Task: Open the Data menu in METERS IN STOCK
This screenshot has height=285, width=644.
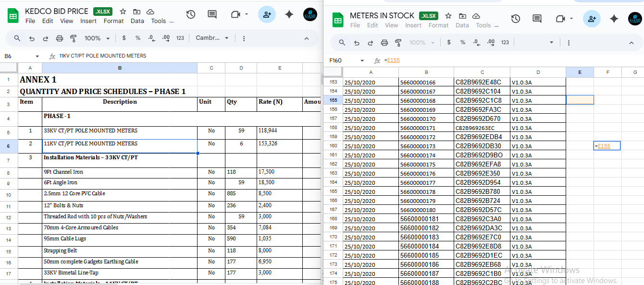Action: point(462,25)
